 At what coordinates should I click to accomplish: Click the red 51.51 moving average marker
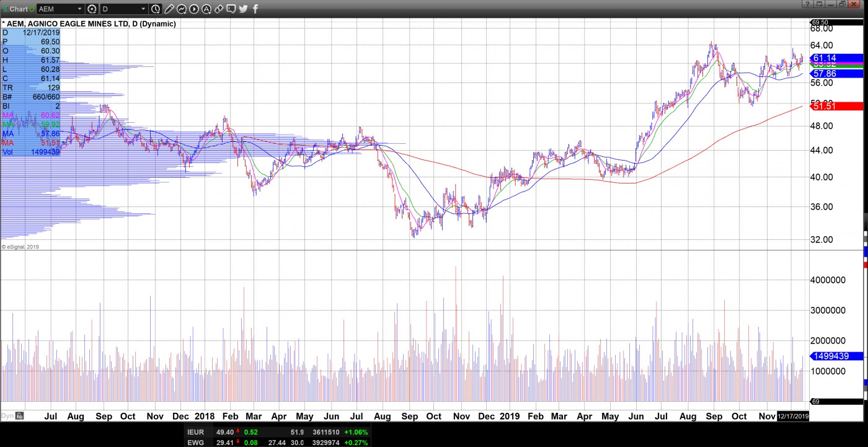click(836, 106)
